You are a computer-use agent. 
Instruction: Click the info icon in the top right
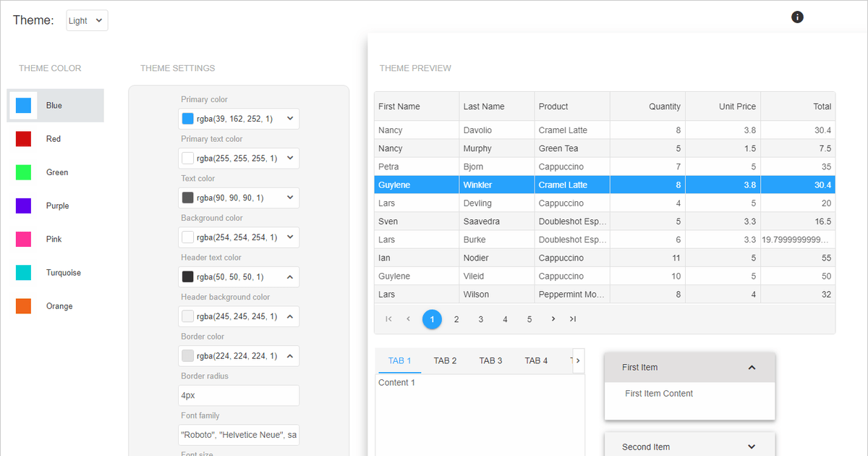[797, 17]
